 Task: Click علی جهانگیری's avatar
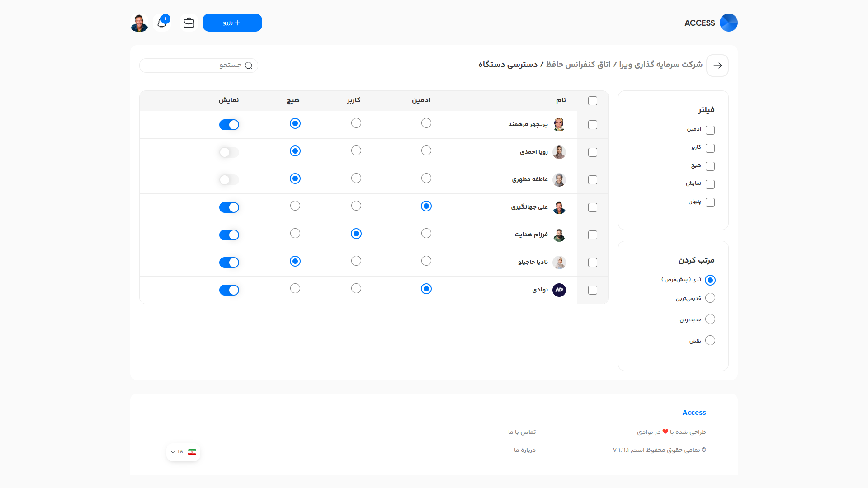[559, 207]
